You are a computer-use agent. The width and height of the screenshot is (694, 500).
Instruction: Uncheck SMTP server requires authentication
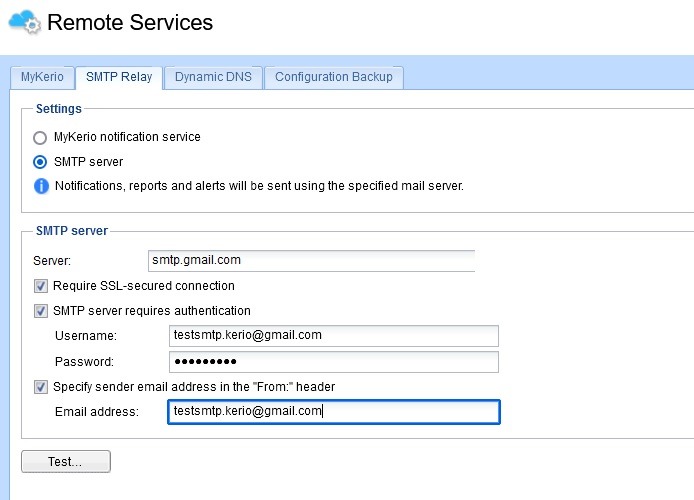click(x=41, y=311)
